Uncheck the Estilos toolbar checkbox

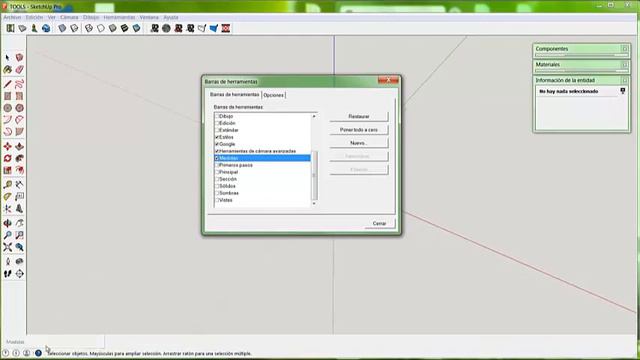pyautogui.click(x=218, y=137)
